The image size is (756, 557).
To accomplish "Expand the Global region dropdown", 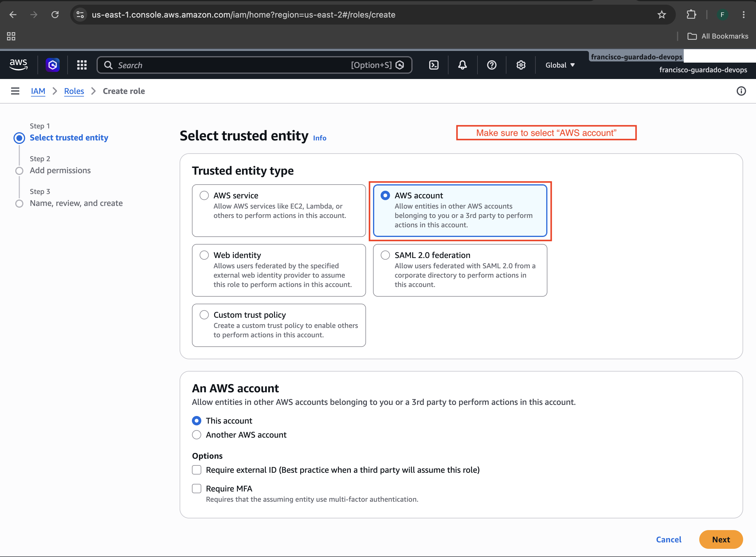I will (x=560, y=65).
